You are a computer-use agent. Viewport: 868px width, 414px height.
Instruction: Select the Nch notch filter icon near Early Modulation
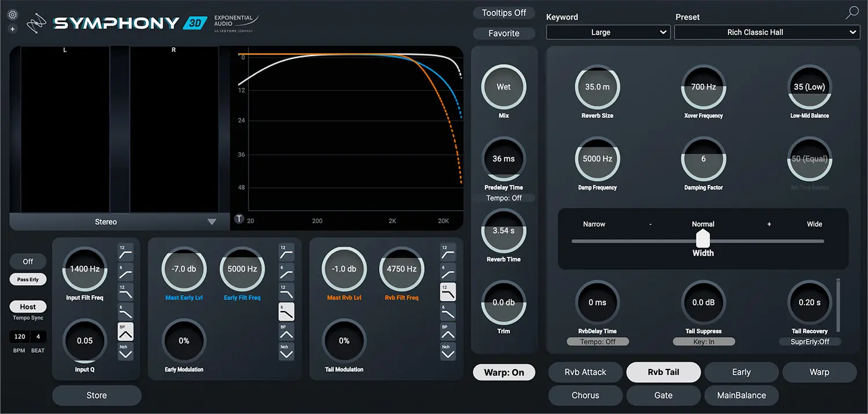(x=286, y=352)
